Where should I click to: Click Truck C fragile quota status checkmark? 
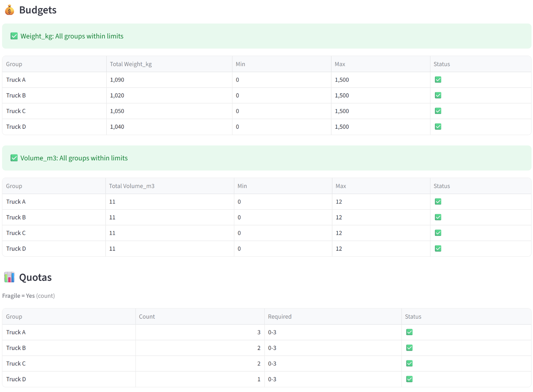[409, 363]
